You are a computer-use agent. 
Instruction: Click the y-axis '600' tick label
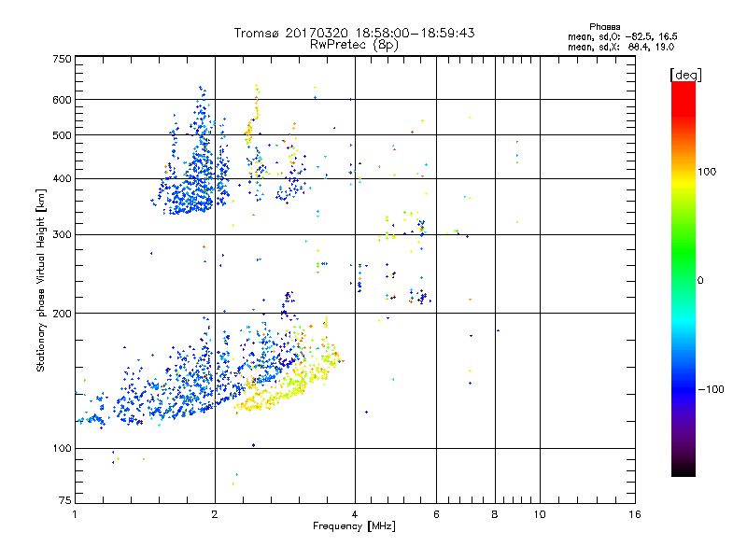(62, 100)
